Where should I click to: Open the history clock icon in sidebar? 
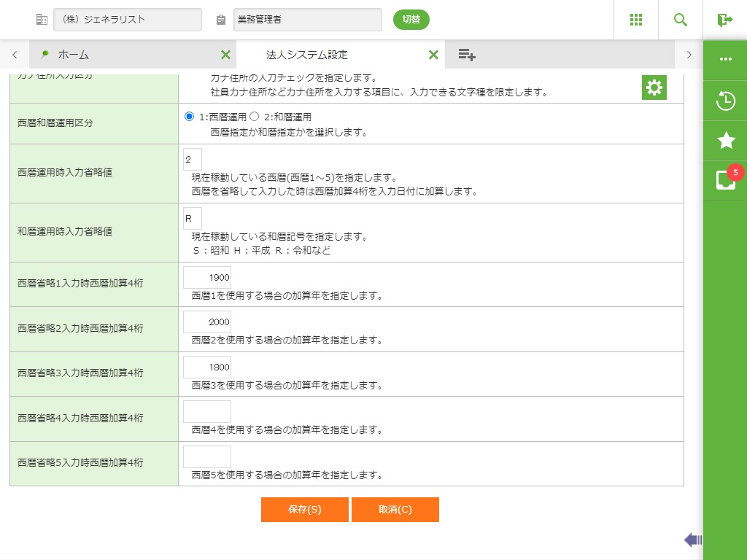725,101
